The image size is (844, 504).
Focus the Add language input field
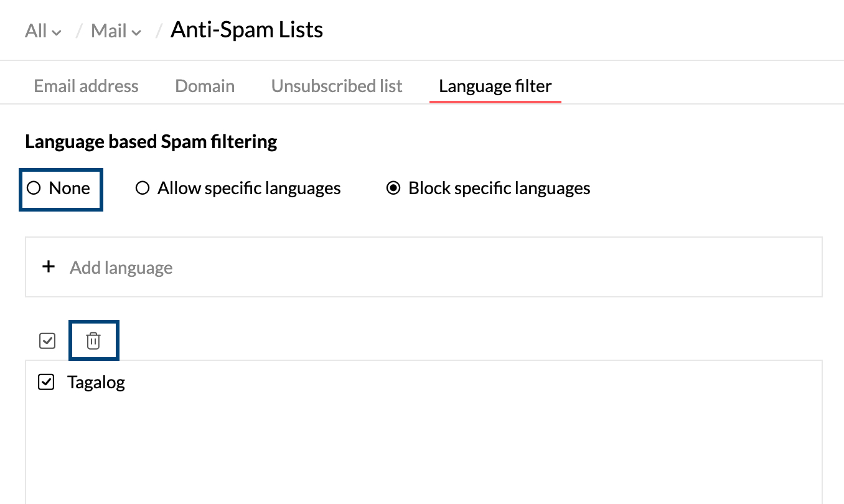click(x=424, y=267)
